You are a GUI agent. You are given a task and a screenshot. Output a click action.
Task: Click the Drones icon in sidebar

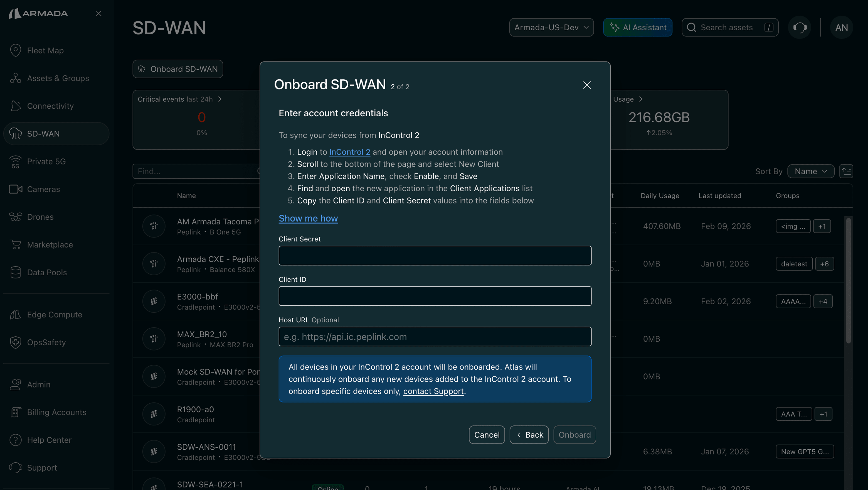tap(16, 217)
